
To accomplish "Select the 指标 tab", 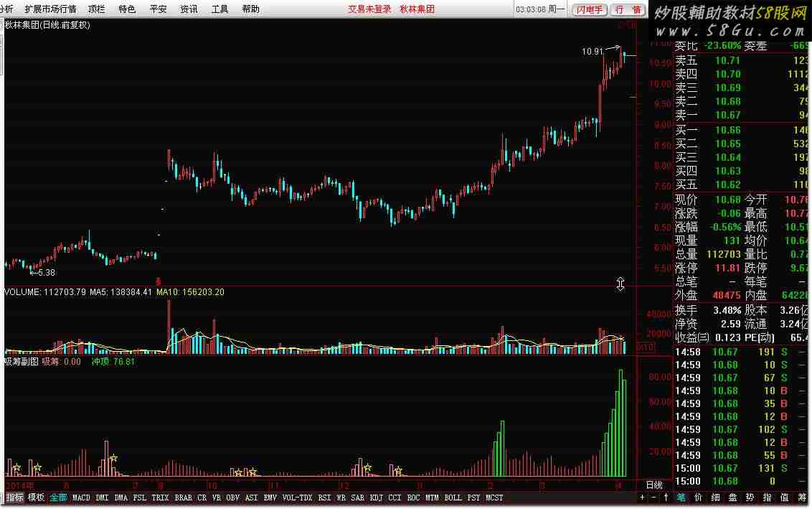I will 14,498.
